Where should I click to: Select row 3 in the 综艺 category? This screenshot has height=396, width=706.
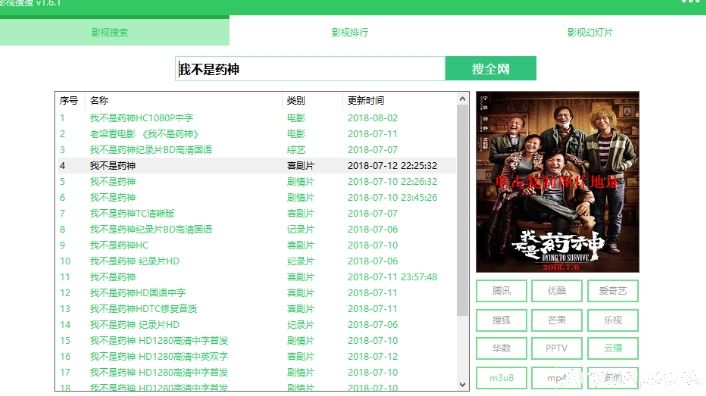[256, 149]
